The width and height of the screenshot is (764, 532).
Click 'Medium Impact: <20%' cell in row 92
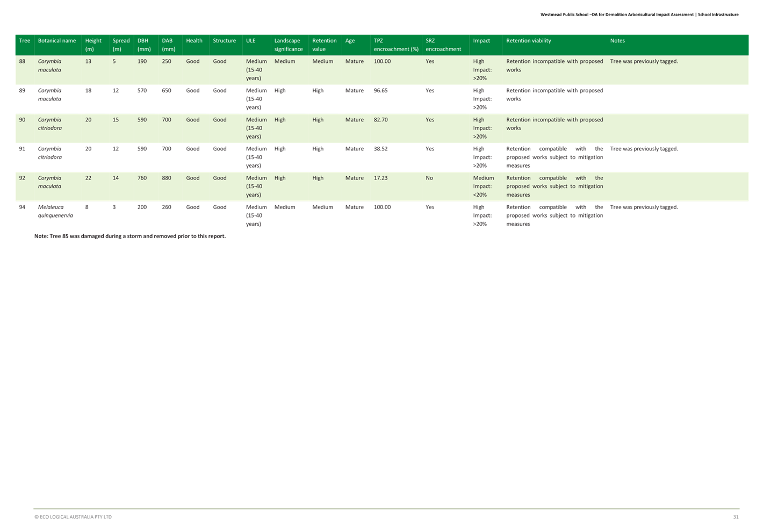click(x=483, y=186)
